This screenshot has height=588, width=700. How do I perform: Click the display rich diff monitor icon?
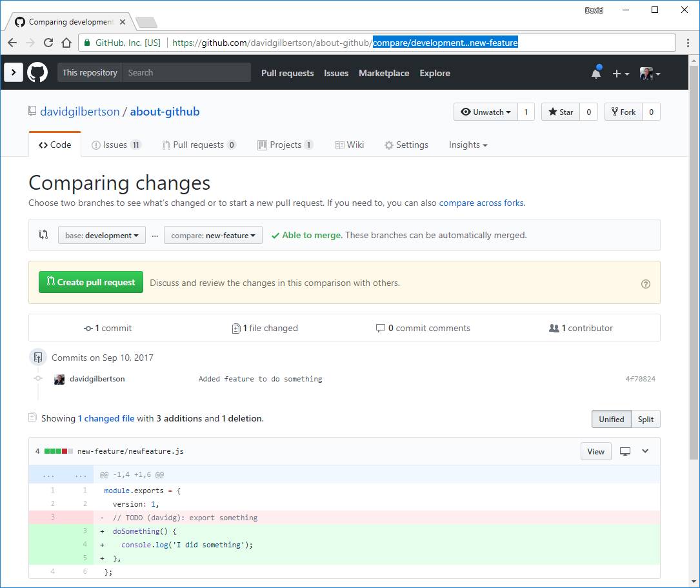coord(625,451)
